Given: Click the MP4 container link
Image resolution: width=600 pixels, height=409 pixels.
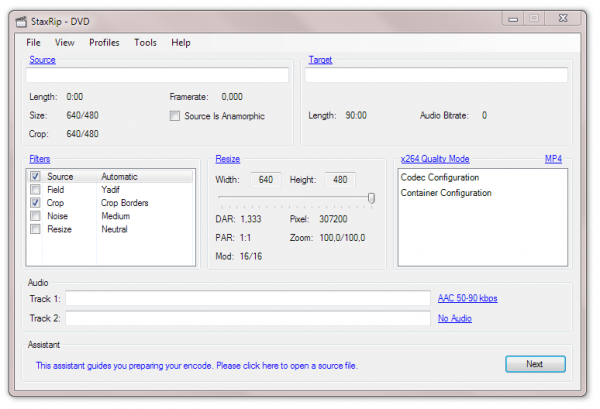Looking at the screenshot, I should [x=553, y=159].
